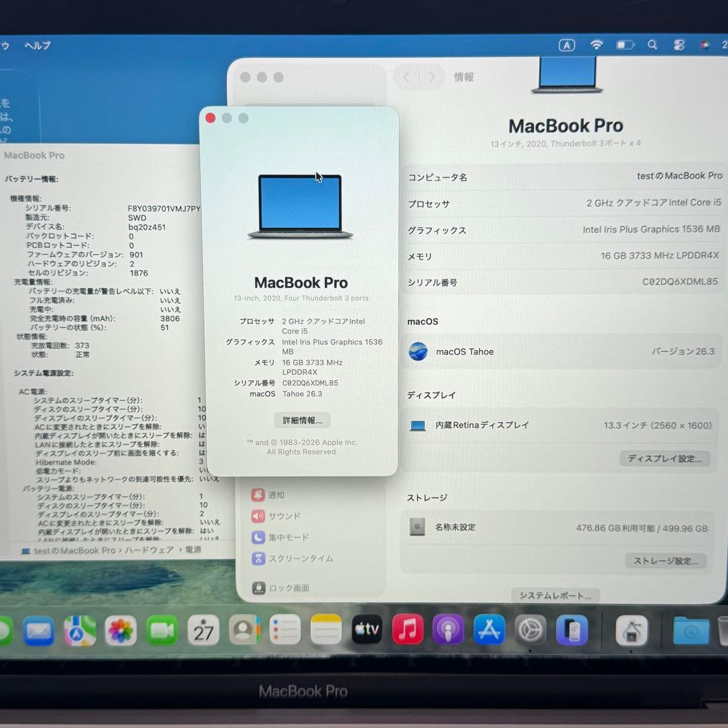Click the システムレポート... button
Viewport: 728px width, 728px height.
(x=555, y=595)
